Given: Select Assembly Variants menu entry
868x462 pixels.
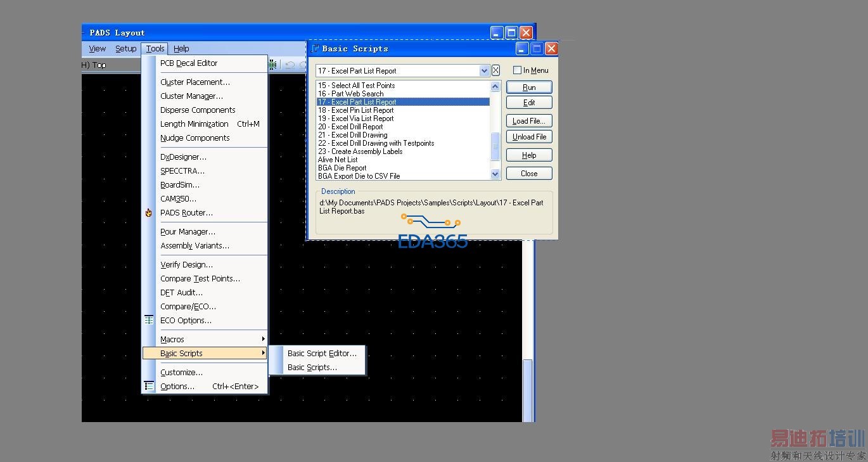Looking at the screenshot, I should [204, 246].
